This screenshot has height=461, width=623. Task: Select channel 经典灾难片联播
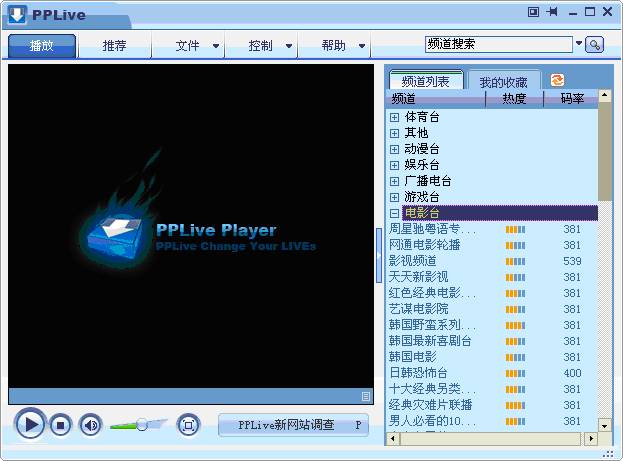tap(430, 405)
